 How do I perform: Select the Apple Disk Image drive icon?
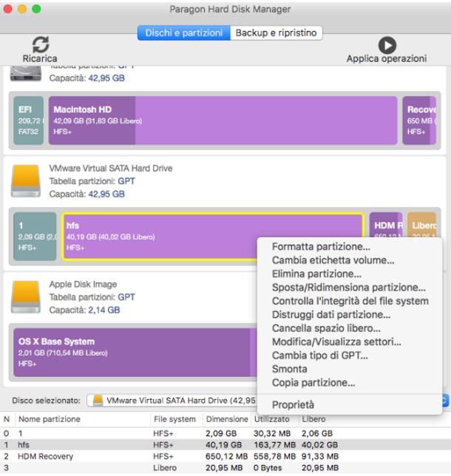tap(26, 297)
